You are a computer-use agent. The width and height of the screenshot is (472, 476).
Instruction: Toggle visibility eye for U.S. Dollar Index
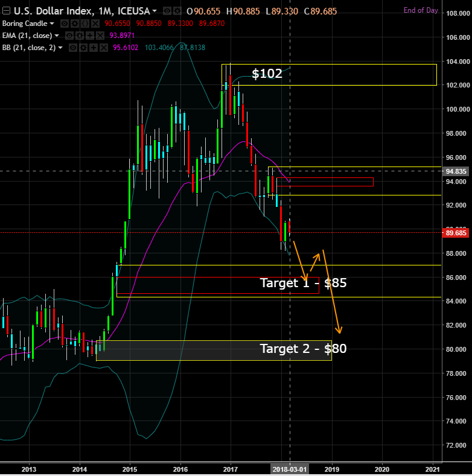[167, 11]
